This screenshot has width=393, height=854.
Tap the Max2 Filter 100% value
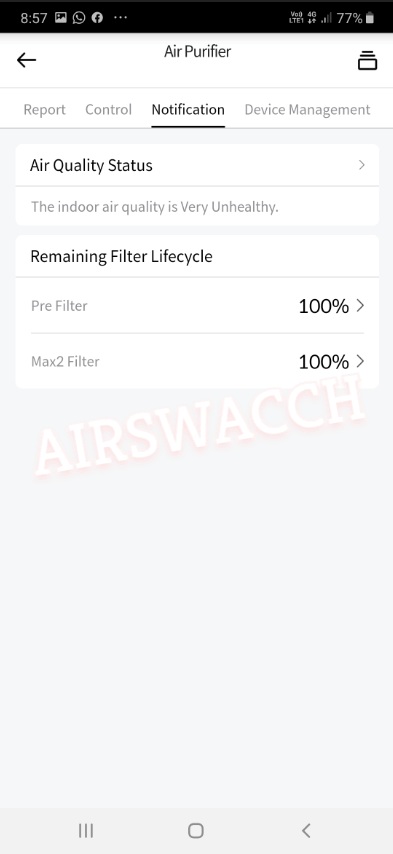click(324, 362)
